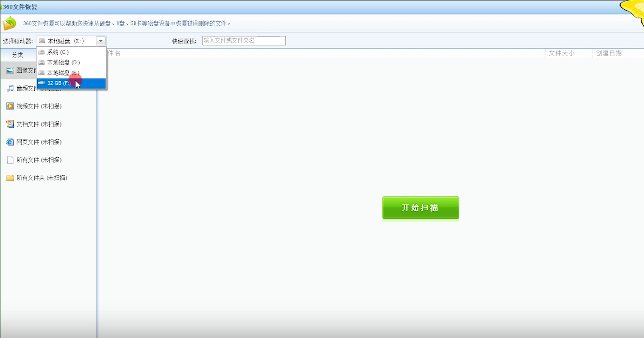The height and width of the screenshot is (338, 644).
Task: Click the 快速查找 label
Action: 184,41
